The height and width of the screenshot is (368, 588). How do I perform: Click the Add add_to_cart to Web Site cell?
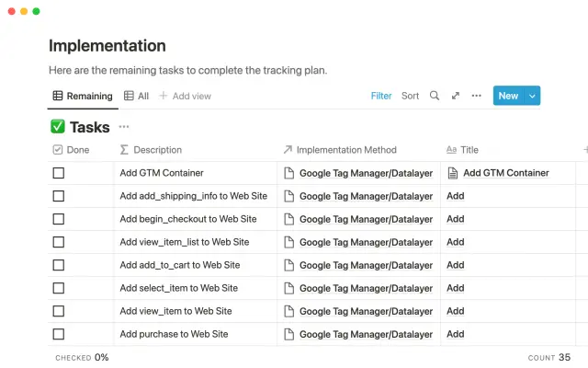pos(196,265)
